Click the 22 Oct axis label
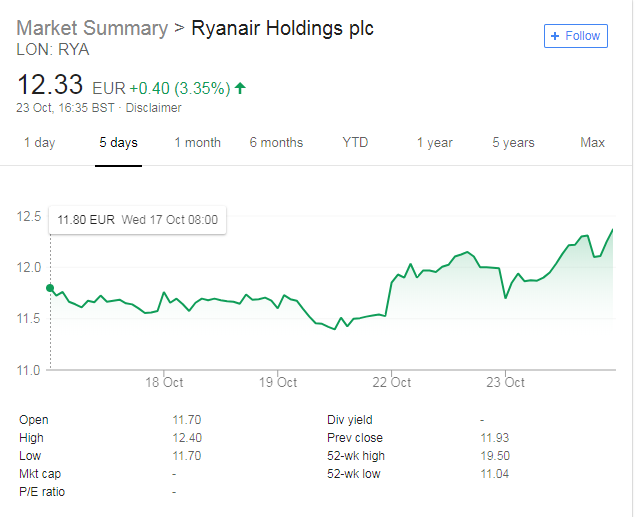The image size is (635, 517). 392,382
